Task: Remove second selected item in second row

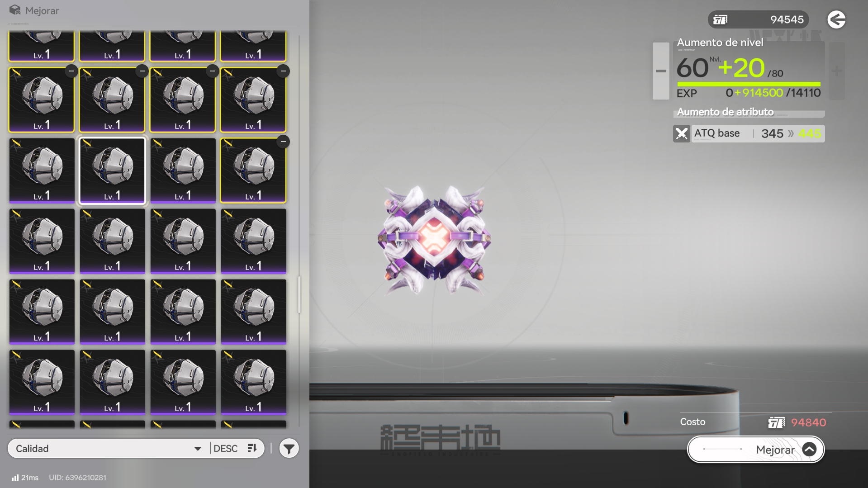Action: point(142,71)
